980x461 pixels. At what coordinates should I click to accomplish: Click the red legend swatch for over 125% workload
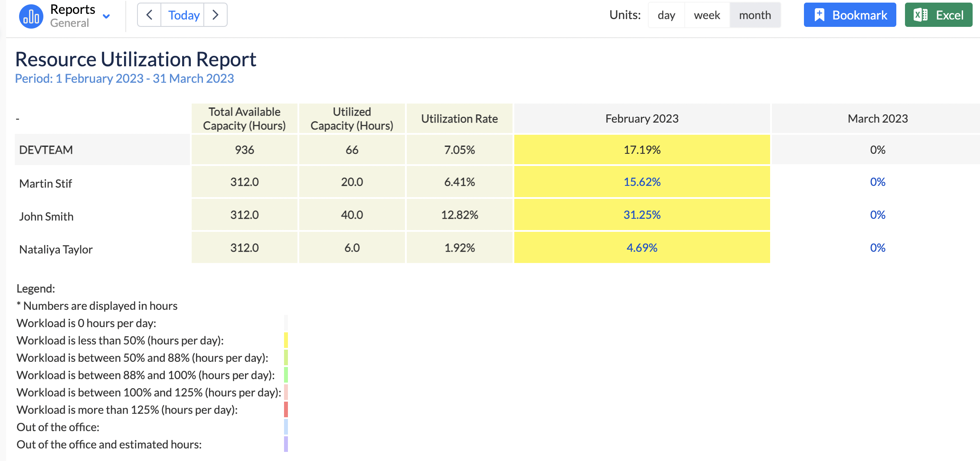point(286,410)
